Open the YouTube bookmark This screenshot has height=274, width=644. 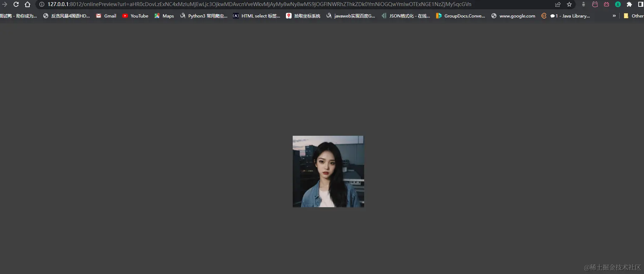coord(135,16)
